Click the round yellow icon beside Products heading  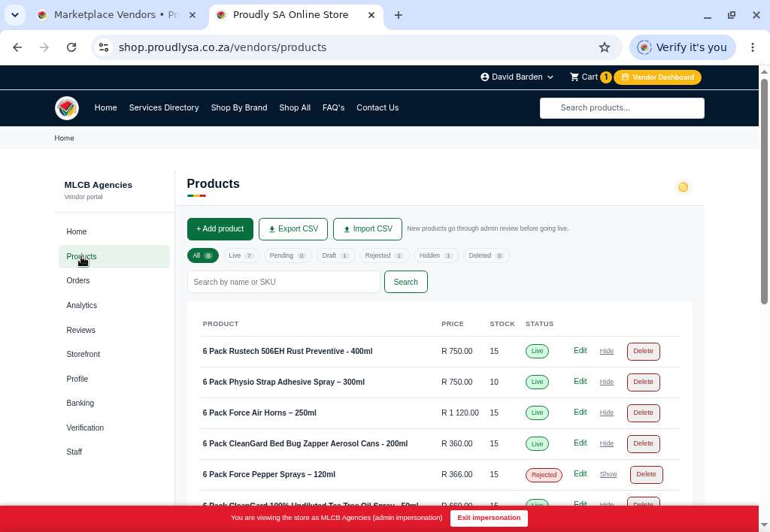coord(683,187)
